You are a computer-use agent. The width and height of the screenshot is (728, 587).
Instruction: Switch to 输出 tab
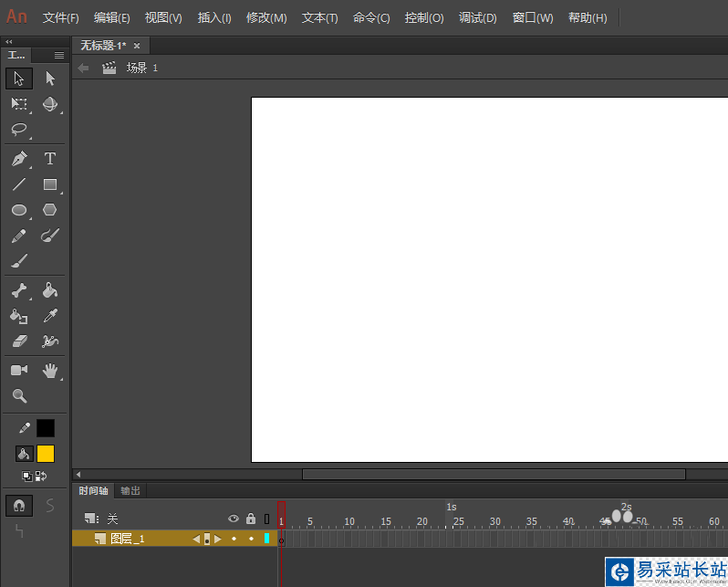click(x=130, y=491)
